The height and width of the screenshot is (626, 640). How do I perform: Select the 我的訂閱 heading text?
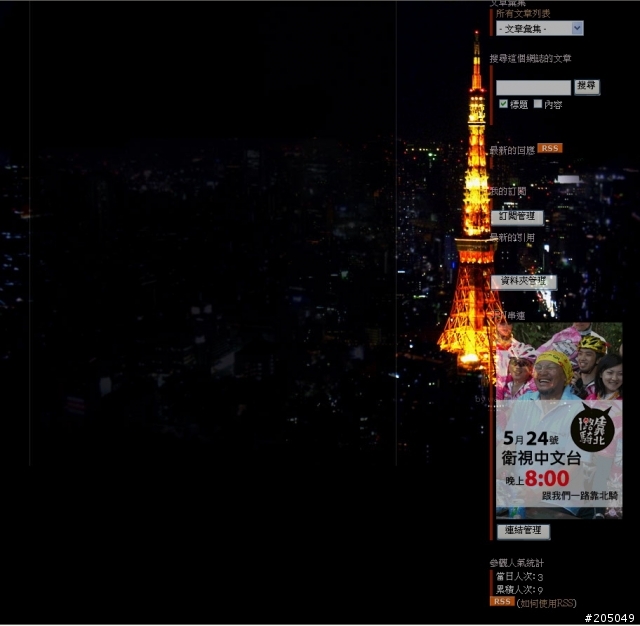point(508,191)
